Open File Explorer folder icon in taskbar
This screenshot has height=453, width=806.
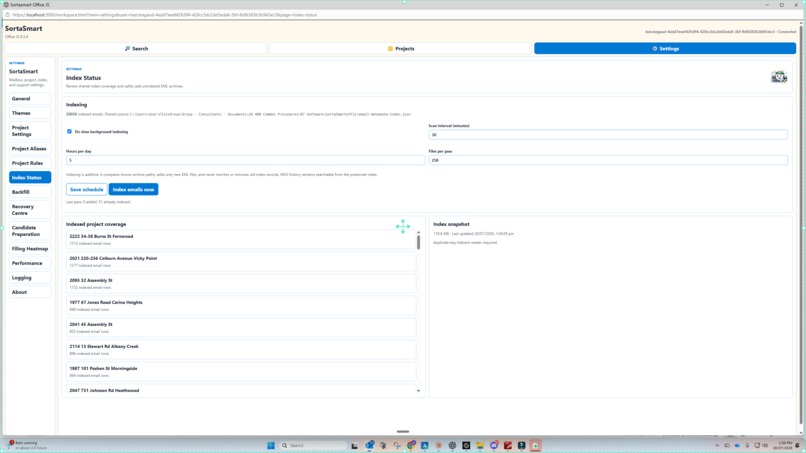pos(480,446)
